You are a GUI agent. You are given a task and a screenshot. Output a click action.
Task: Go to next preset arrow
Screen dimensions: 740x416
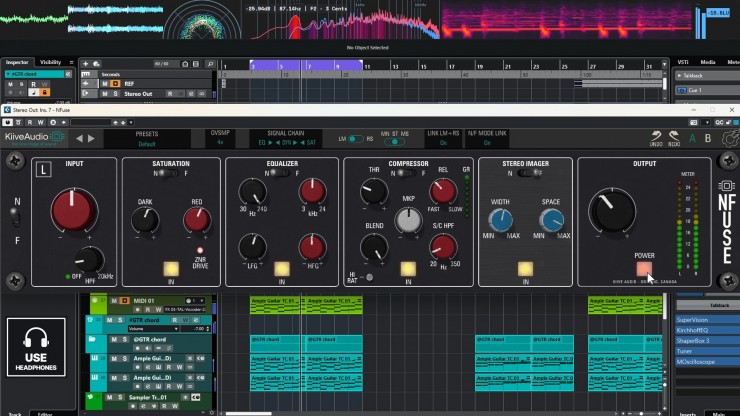pos(92,138)
